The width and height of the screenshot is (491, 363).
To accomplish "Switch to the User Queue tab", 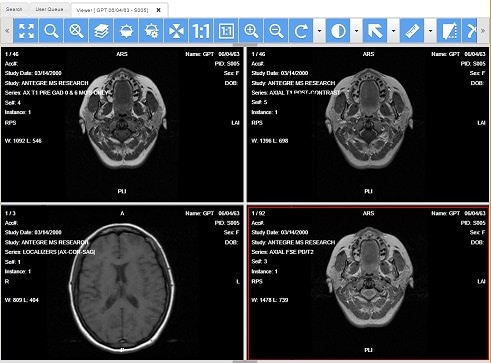I will click(x=49, y=9).
